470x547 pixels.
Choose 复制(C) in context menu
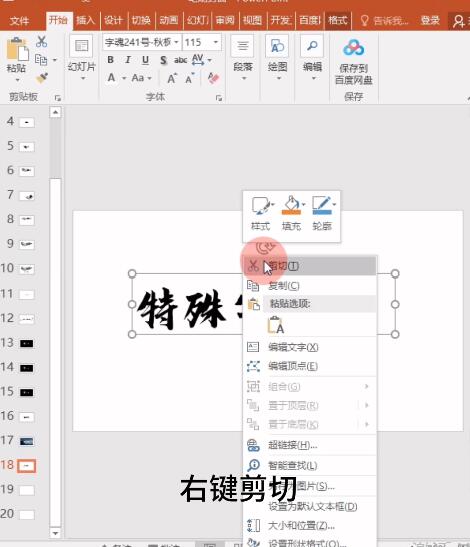point(310,286)
